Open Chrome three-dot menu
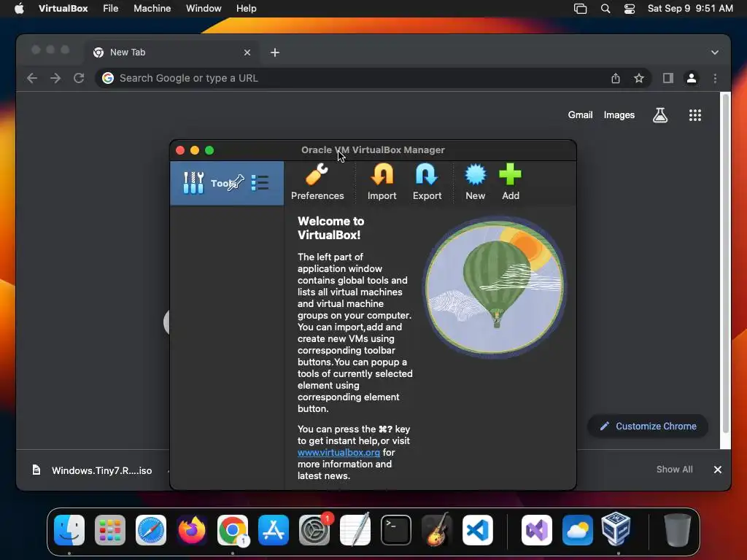747x560 pixels. tap(715, 78)
